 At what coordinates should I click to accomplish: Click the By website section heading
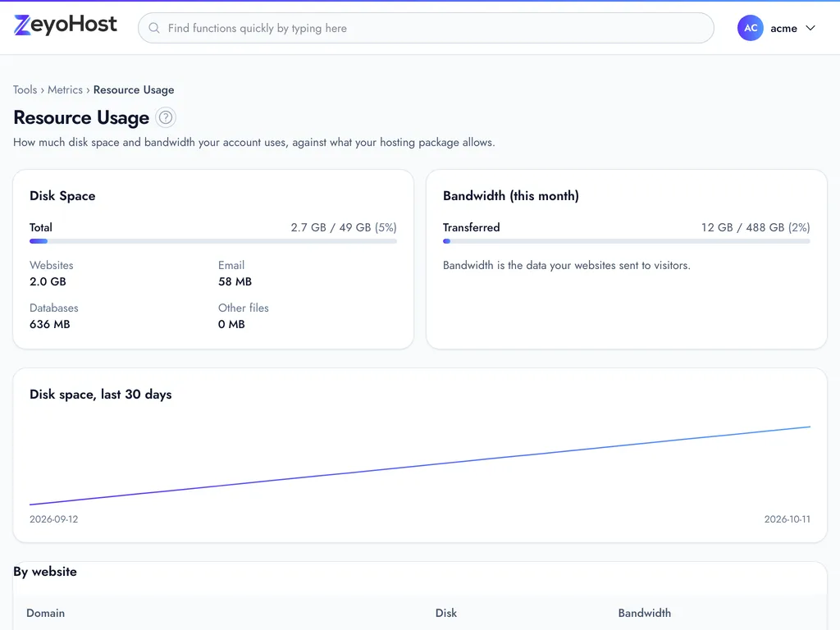coord(45,572)
